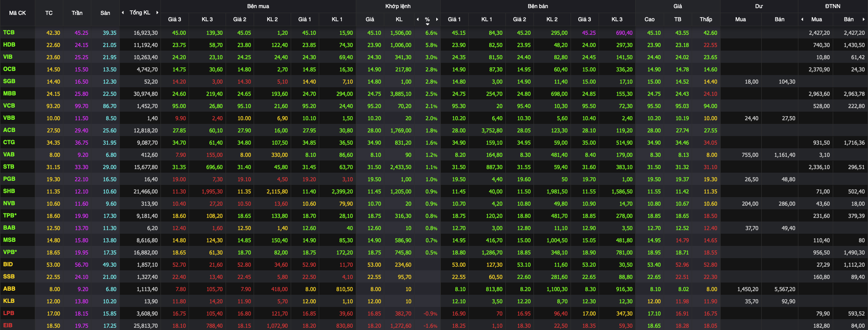Sort by the Mã CK column header

tap(18, 13)
